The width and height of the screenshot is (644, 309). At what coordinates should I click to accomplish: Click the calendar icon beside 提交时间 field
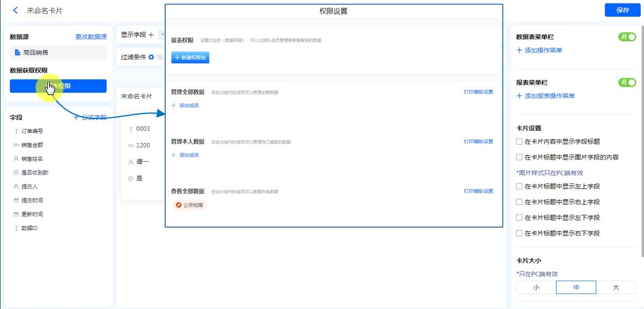16,200
